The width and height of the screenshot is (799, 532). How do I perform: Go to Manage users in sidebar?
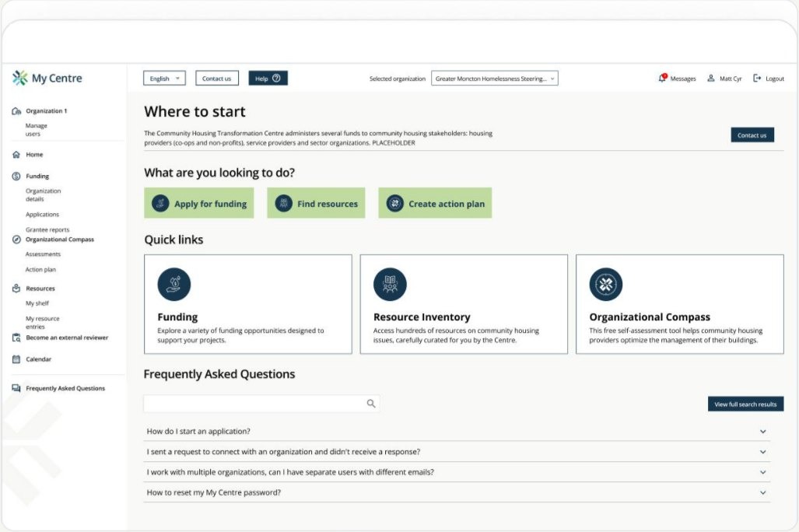coord(37,129)
